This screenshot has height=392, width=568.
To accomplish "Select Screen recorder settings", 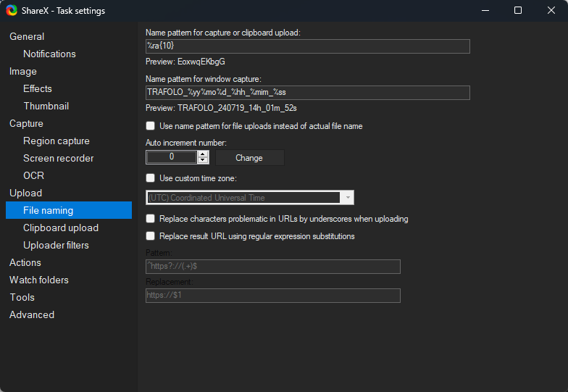I will pos(58,158).
